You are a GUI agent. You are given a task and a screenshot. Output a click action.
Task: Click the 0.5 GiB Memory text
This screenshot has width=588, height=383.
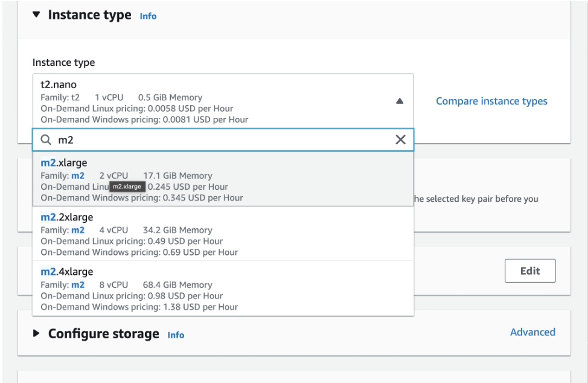[170, 97]
